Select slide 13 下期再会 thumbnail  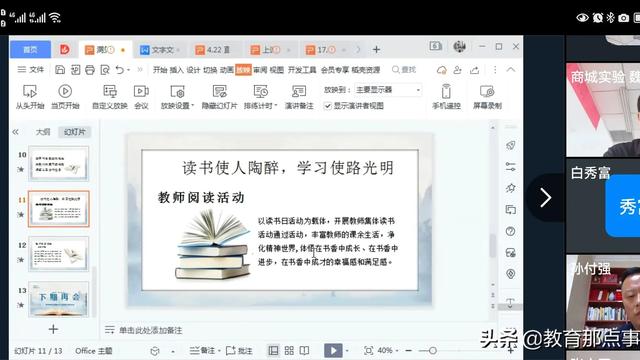click(x=59, y=299)
